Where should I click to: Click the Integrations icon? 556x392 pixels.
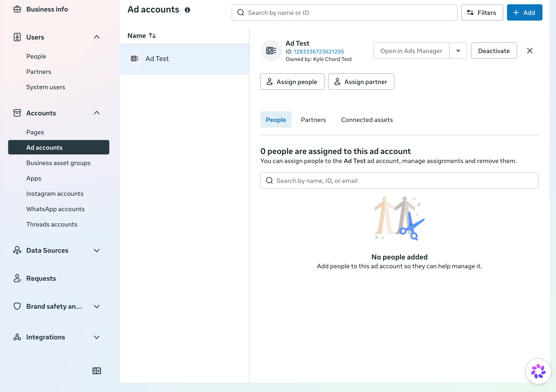click(17, 337)
